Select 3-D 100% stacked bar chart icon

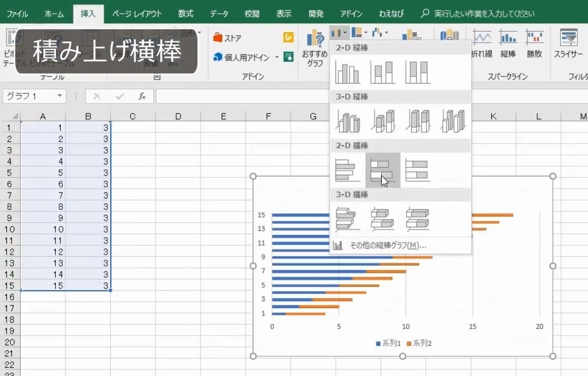coord(417,218)
